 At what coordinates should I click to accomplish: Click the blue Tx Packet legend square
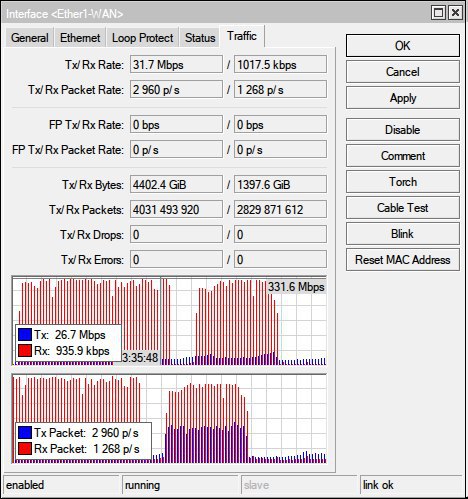click(25, 432)
